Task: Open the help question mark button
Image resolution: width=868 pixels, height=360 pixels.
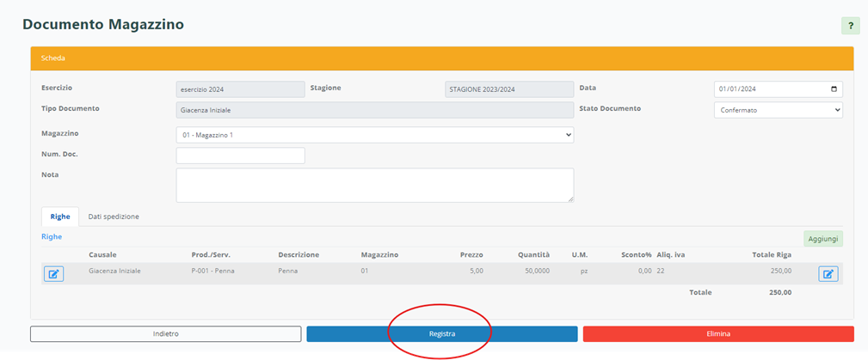Action: click(850, 25)
